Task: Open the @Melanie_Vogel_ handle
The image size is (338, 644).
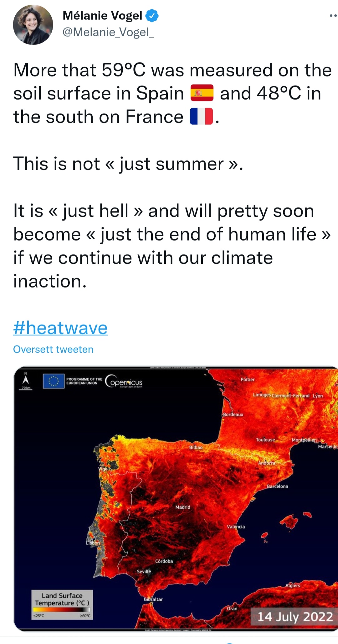Action: [108, 32]
